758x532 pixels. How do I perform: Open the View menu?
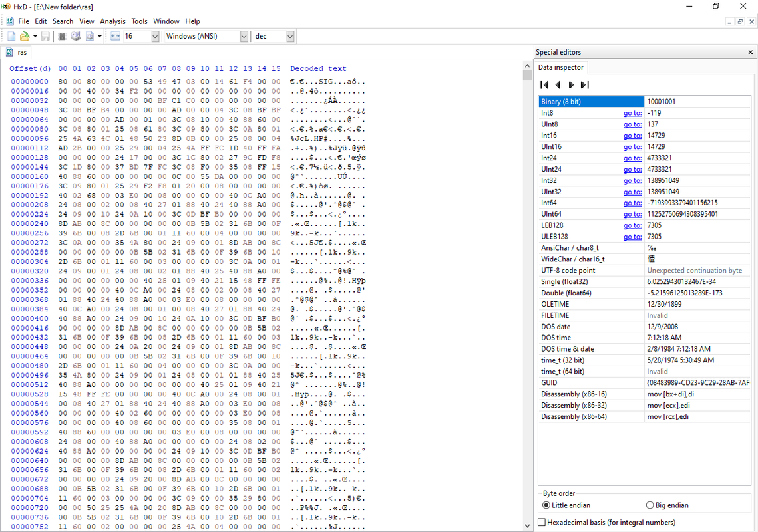[87, 21]
